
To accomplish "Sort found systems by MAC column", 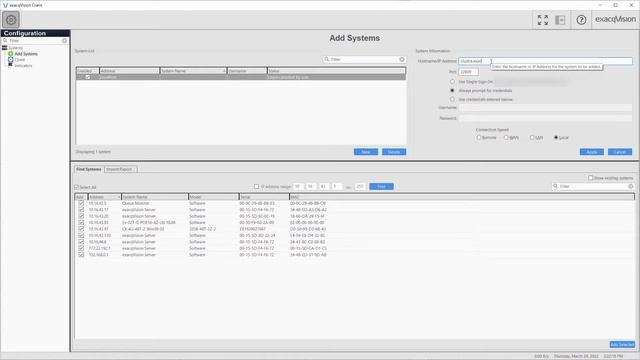I will click(462, 197).
